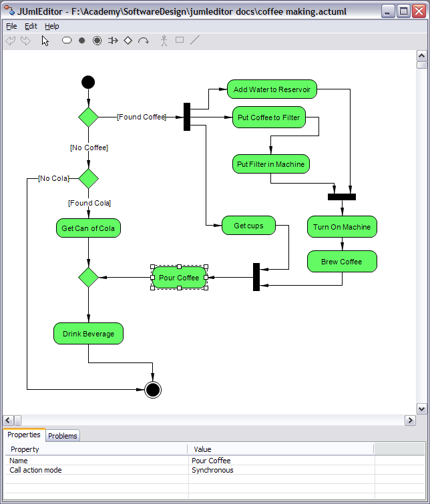Minimize the JUmlEditor window
The height and width of the screenshot is (504, 430).
click(x=388, y=11)
